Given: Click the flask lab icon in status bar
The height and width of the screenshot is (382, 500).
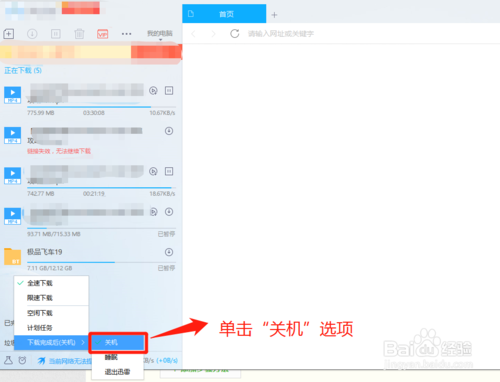Looking at the screenshot, I should coord(8,360).
